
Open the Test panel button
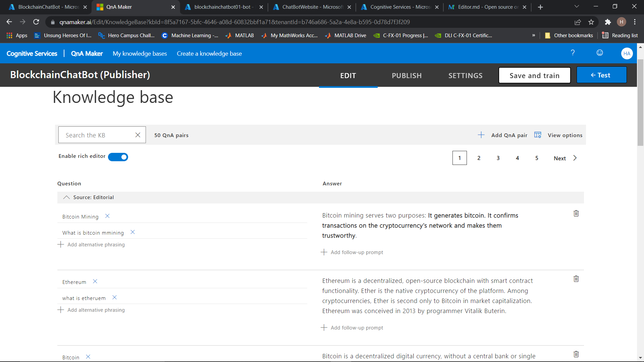601,75
